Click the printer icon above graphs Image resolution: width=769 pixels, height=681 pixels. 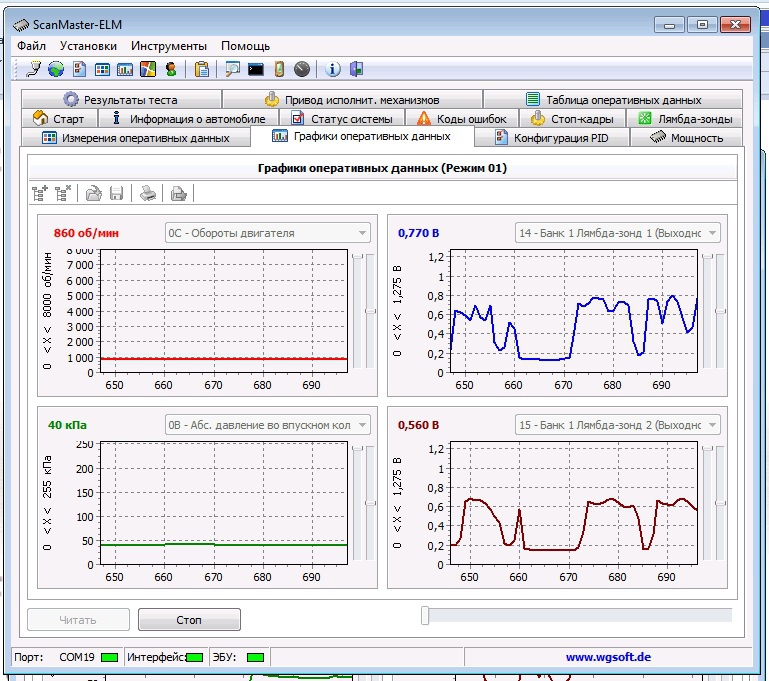tap(147, 193)
